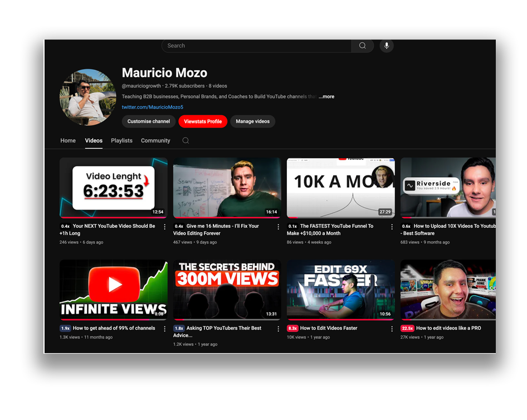Click the 0.6x badge on Upload 10X Videos
This screenshot has width=527, height=420.
[406, 226]
